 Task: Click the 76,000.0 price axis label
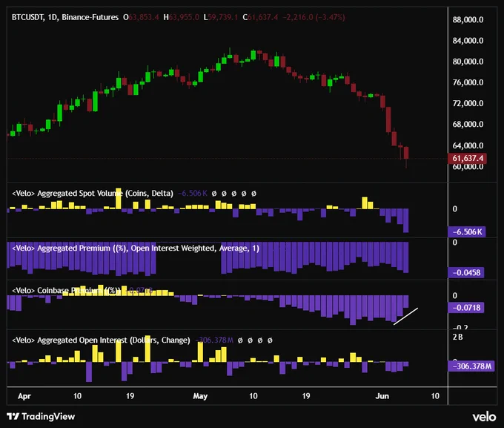tap(468, 82)
